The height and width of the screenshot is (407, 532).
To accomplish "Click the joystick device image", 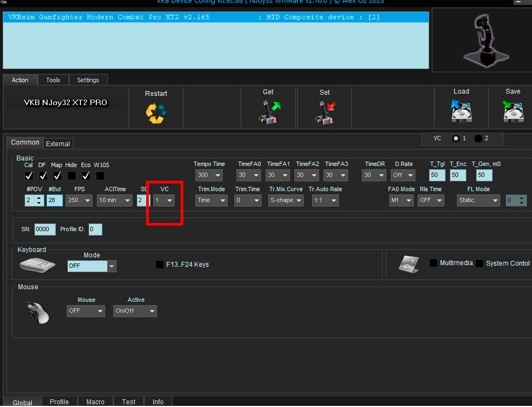I will (x=481, y=40).
